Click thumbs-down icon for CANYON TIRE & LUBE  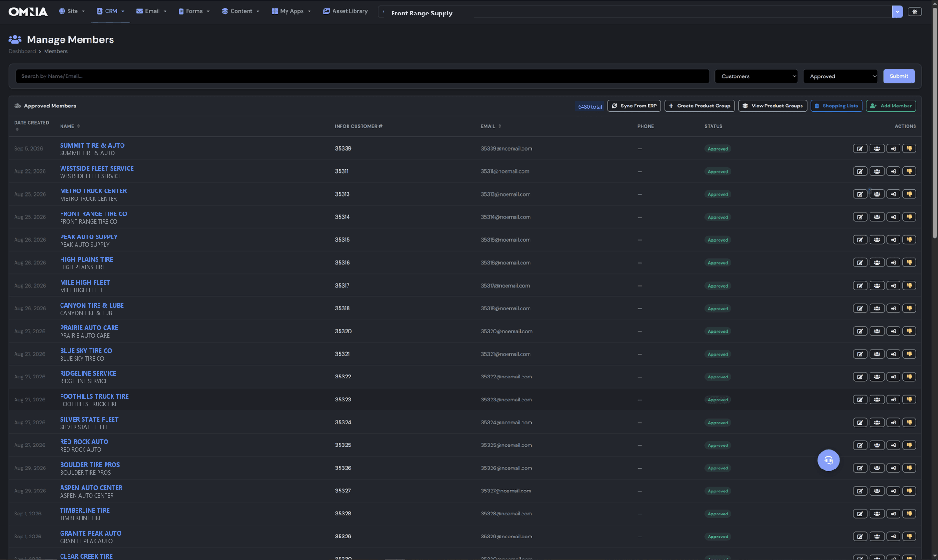(909, 309)
